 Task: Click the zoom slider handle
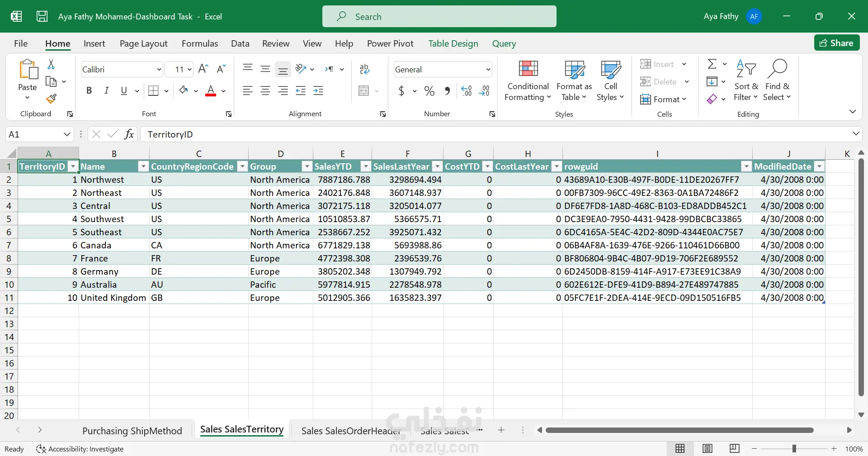[x=794, y=449]
